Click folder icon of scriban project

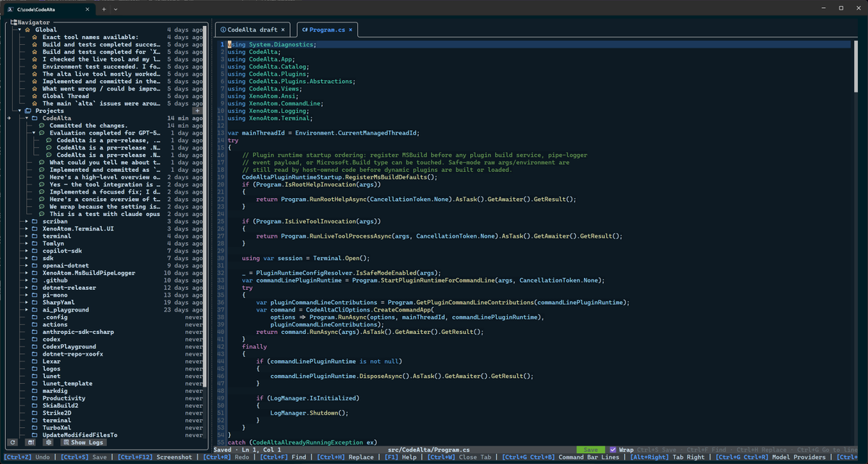tap(34, 221)
